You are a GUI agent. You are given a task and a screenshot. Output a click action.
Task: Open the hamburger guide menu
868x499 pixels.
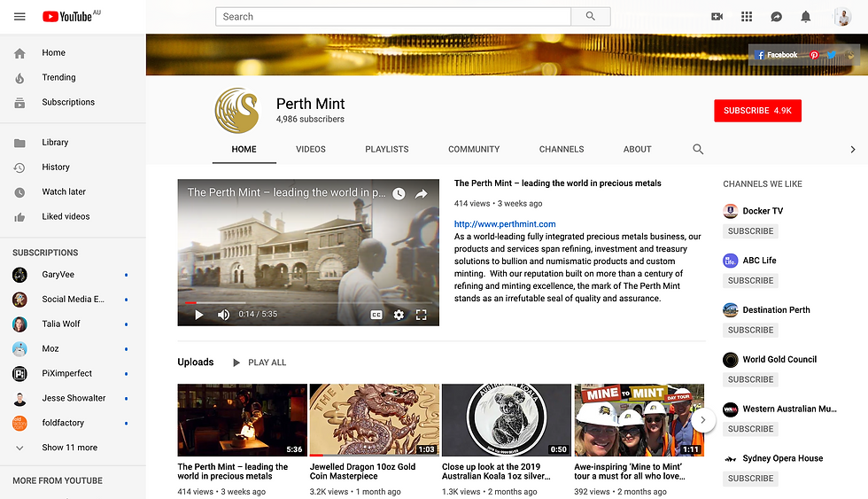click(x=19, y=17)
